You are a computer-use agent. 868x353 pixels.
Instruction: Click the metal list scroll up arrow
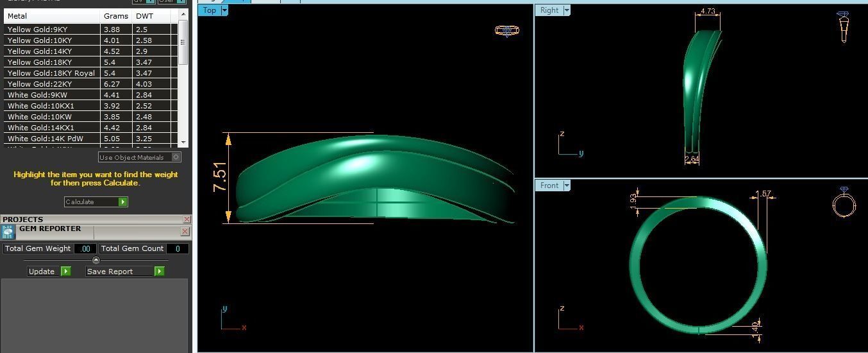[183, 14]
